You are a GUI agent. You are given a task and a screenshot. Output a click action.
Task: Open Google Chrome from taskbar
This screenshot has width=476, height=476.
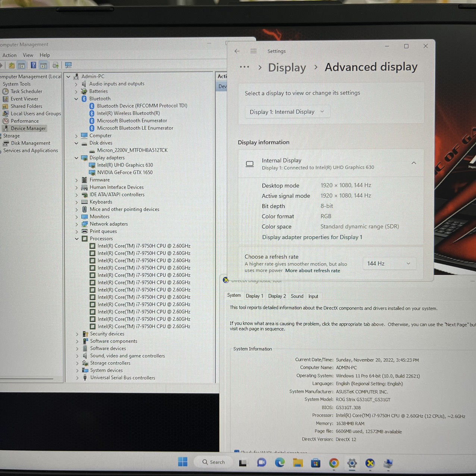point(334,463)
